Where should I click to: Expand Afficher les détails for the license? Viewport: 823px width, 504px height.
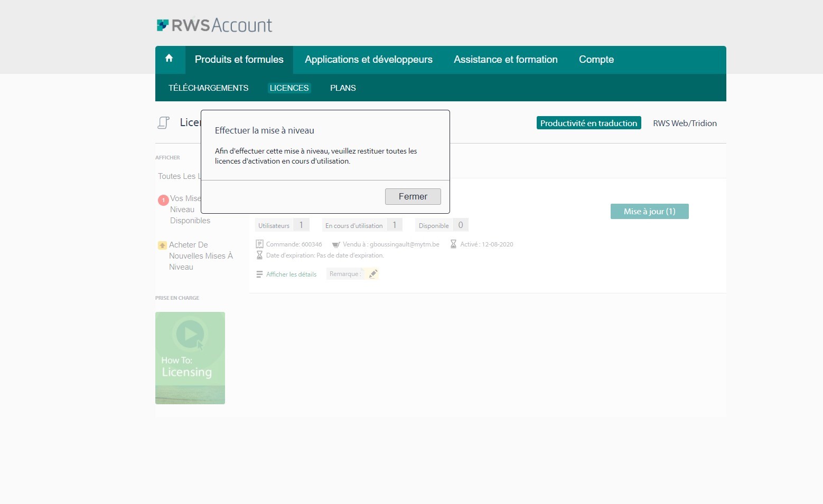click(x=291, y=274)
